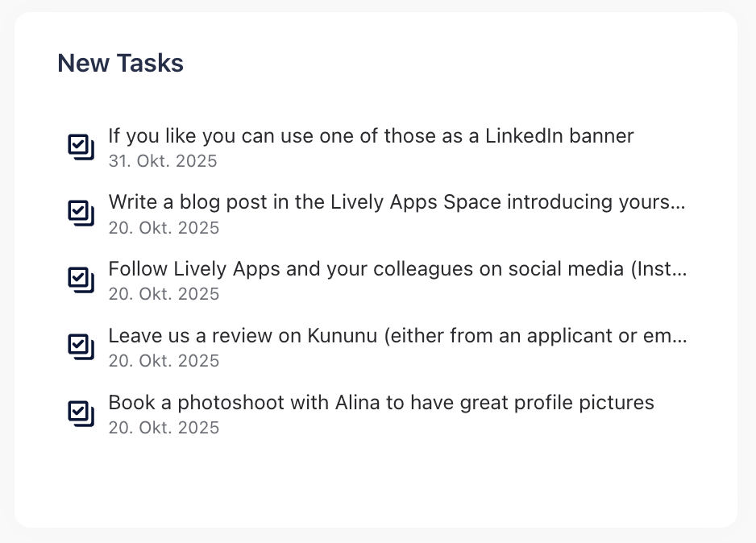Viewport: 756px width, 543px height.
Task: Click the 31. Okt. 2025 due date
Action: [163, 161]
